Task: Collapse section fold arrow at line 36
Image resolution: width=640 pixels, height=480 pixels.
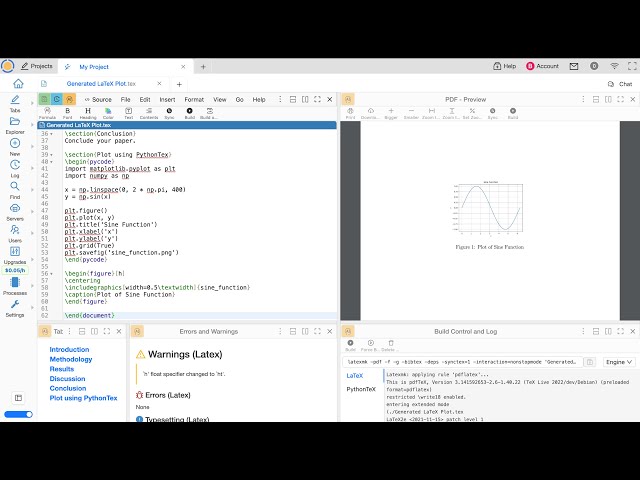Action: pyautogui.click(x=51, y=134)
